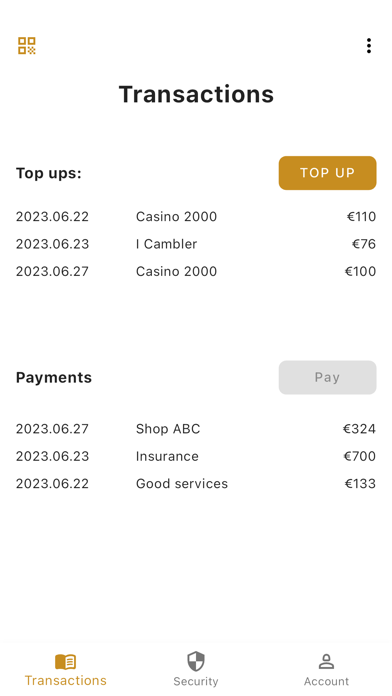Viewport: 392px width, 696px height.
Task: Switch to the Security tab label
Action: pos(196,681)
